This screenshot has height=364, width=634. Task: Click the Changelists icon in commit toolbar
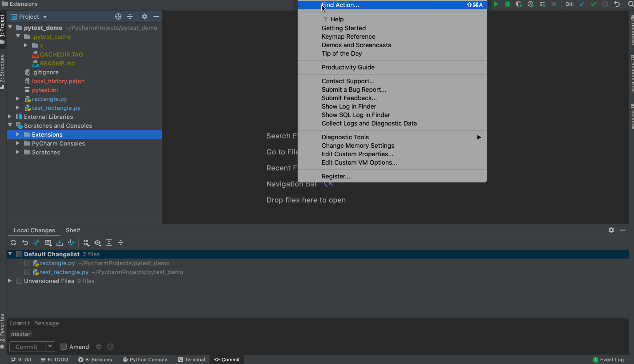[48, 243]
